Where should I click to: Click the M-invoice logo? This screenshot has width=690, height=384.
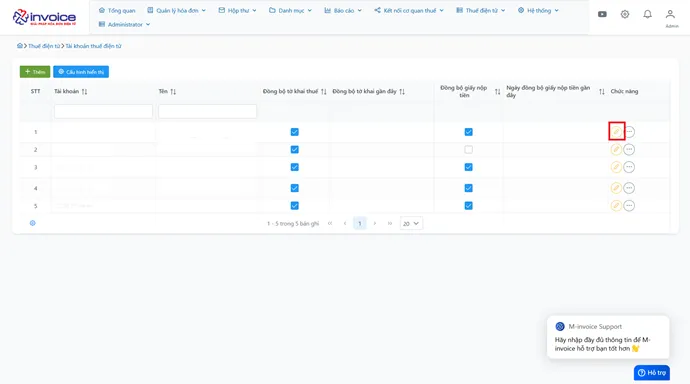pyautogui.click(x=44, y=17)
